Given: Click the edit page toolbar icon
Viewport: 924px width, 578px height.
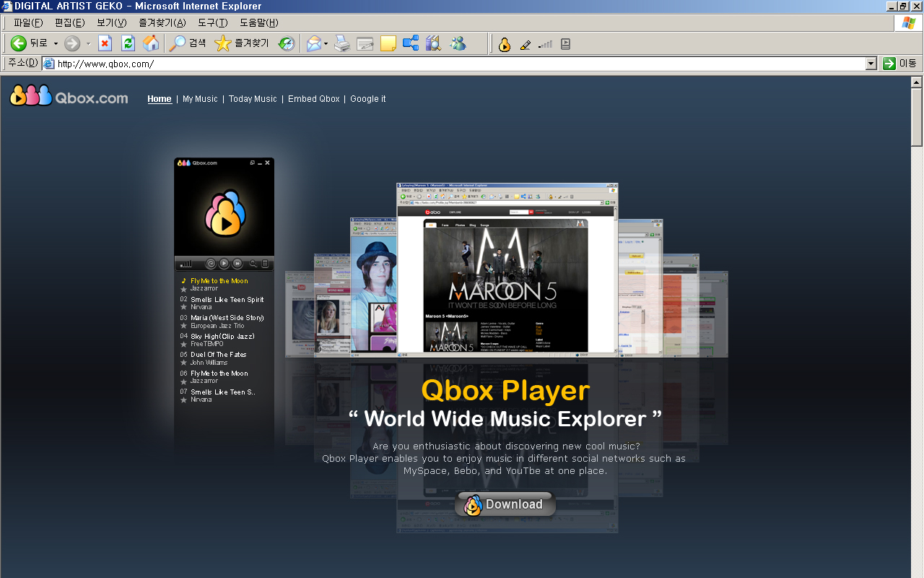Looking at the screenshot, I should pos(365,43).
